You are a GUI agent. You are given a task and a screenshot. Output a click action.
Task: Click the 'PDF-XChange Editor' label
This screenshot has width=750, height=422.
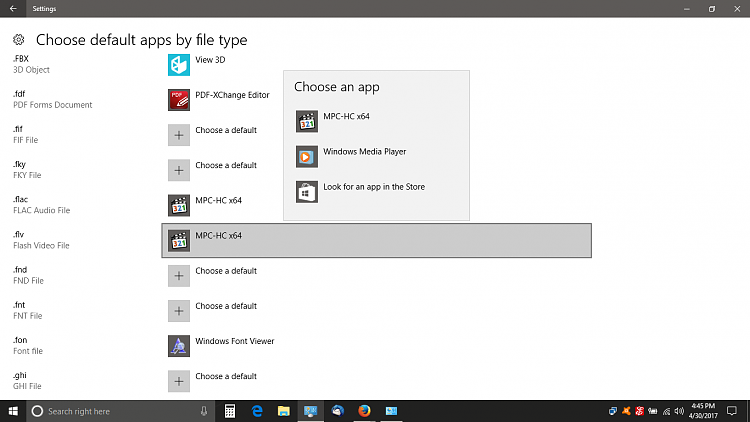[232, 95]
